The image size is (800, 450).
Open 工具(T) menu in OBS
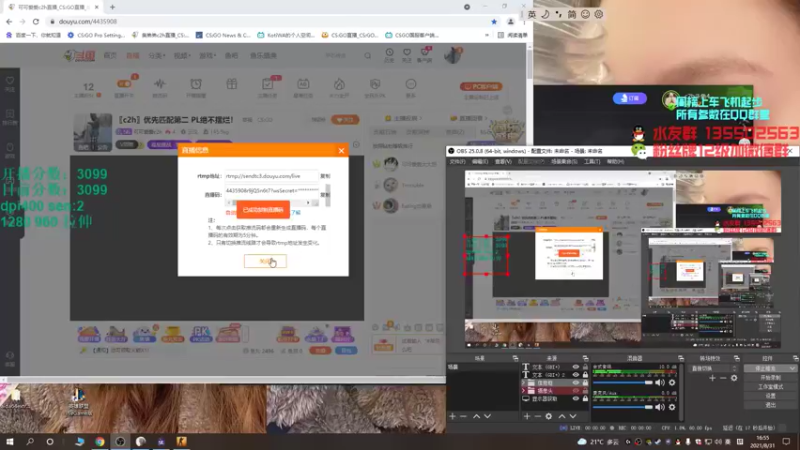592,162
